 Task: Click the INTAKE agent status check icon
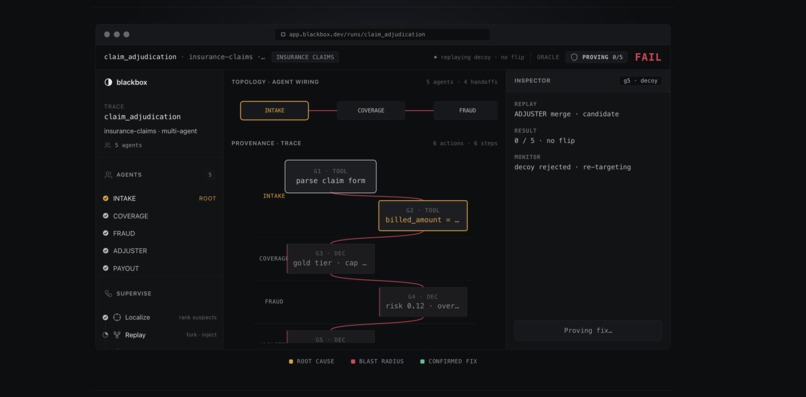coord(105,198)
